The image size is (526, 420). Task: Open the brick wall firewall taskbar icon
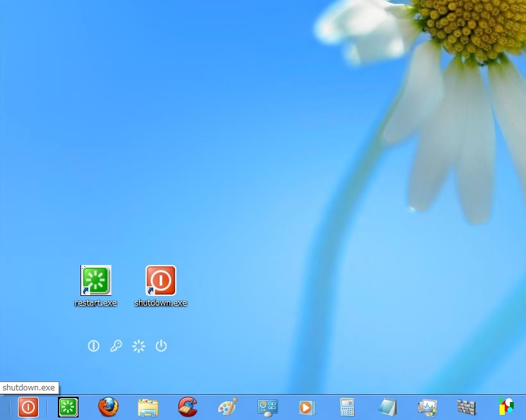[x=466, y=406]
